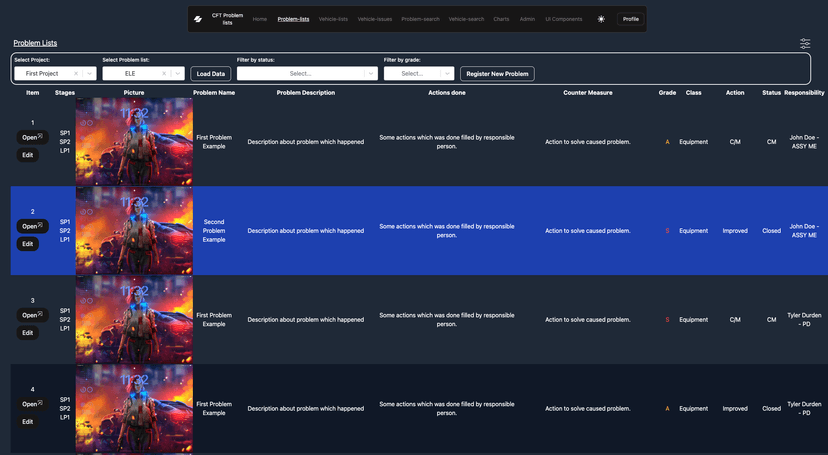Click Register New Problem button
This screenshot has height=455, width=828.
(497, 73)
